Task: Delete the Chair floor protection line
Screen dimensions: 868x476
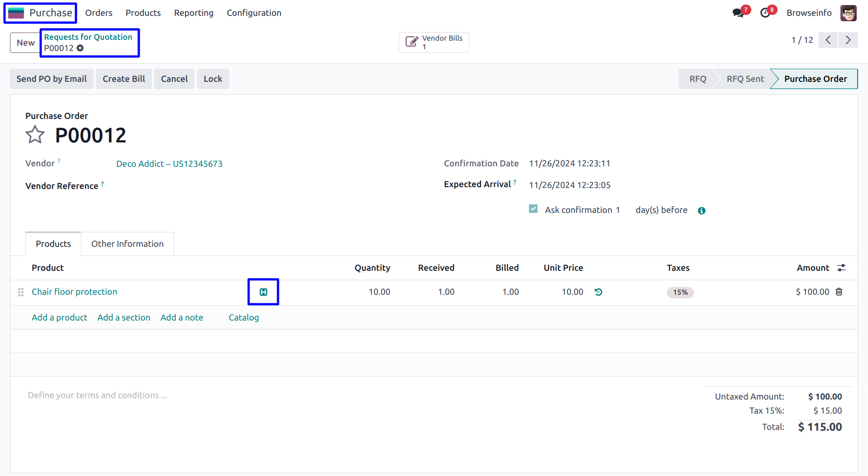Action: [839, 292]
